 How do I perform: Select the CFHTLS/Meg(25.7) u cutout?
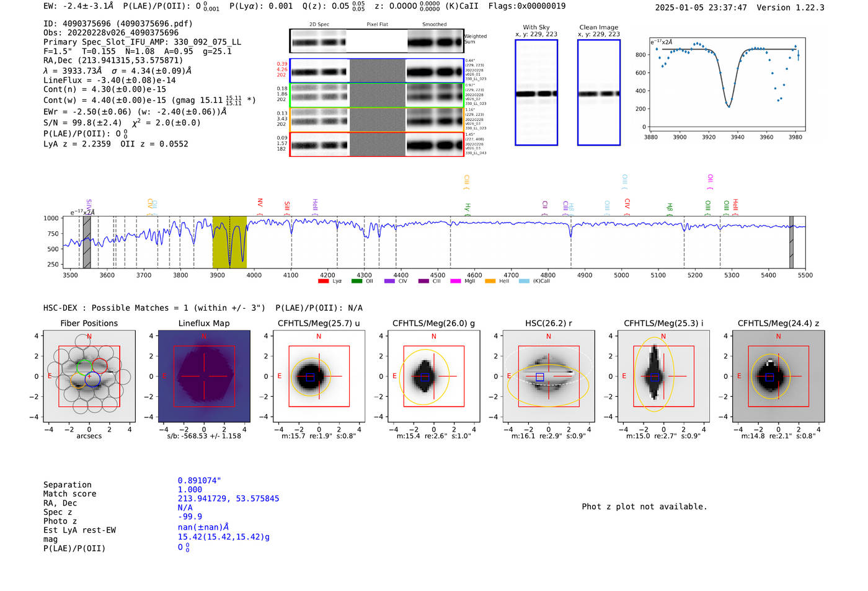[319, 376]
